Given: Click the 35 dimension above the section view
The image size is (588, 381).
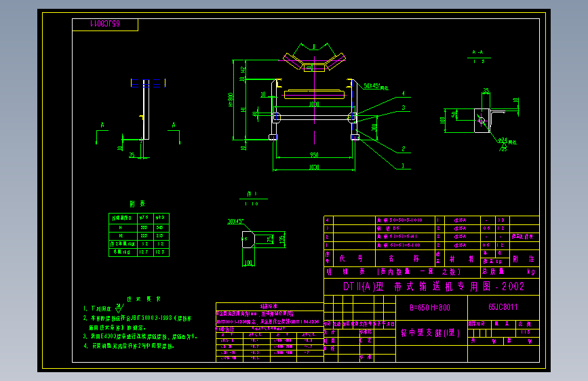Looking at the screenshot, I should point(486,90).
